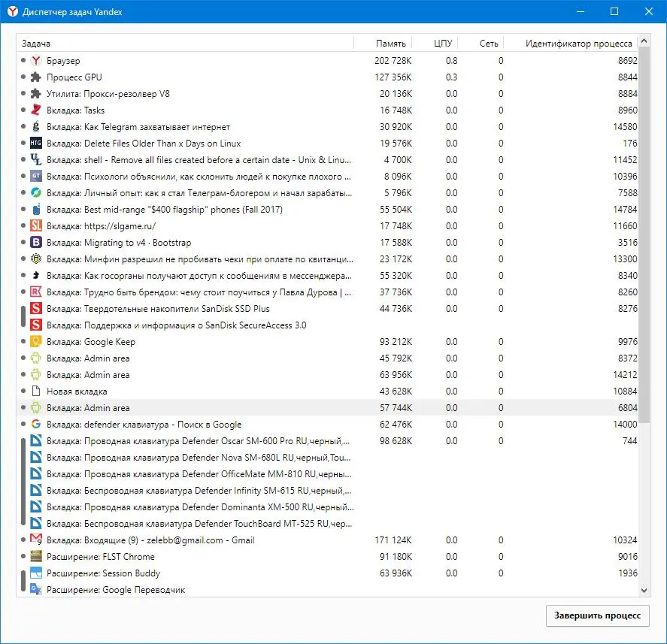
Task: Click memory value 202 728K
Action: click(393, 61)
